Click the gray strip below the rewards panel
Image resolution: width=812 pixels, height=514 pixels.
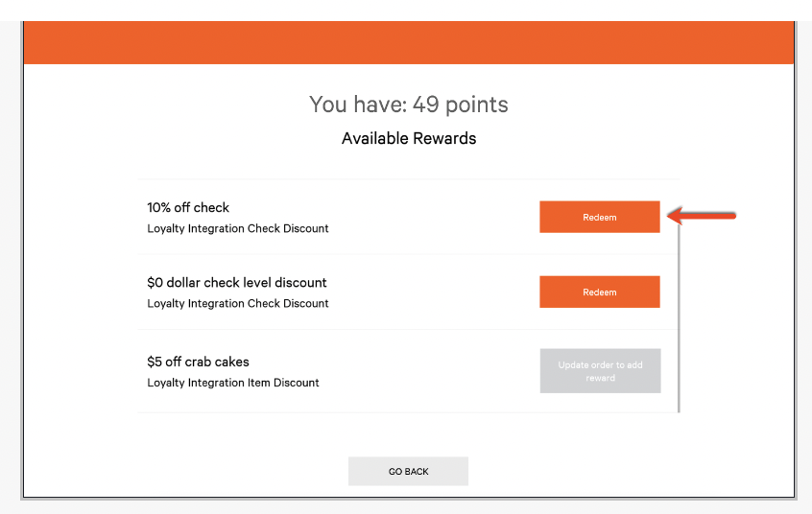[x=408, y=507]
